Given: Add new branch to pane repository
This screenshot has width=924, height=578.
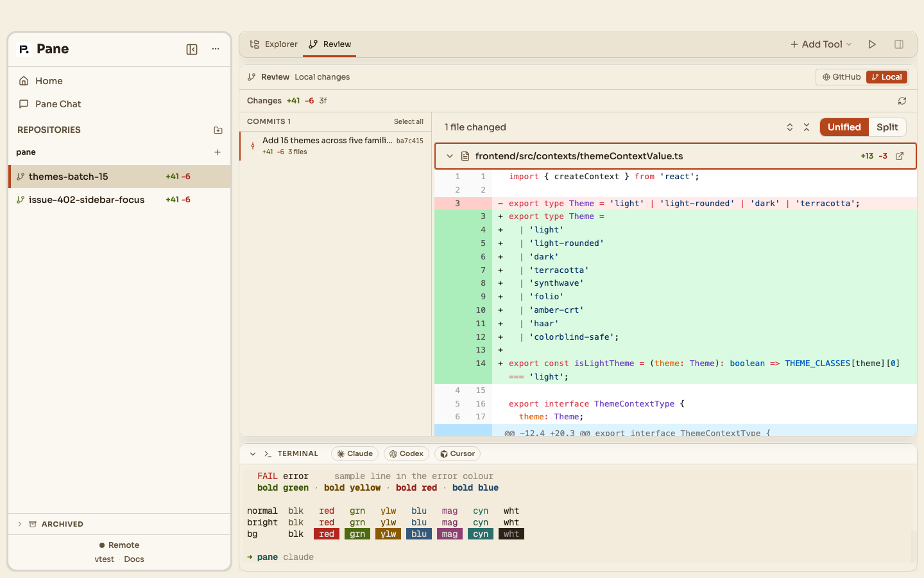Looking at the screenshot, I should point(218,152).
